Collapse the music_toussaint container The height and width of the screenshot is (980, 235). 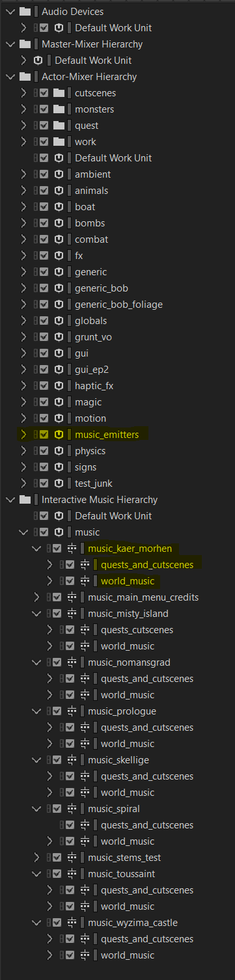point(36,874)
